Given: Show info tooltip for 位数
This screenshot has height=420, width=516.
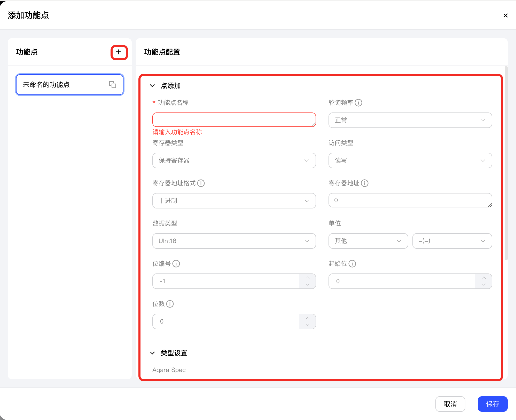Looking at the screenshot, I should [x=170, y=304].
